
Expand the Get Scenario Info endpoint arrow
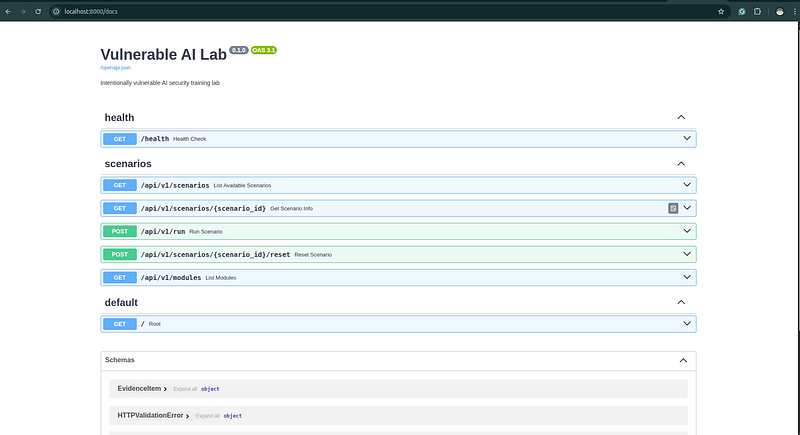[687, 208]
